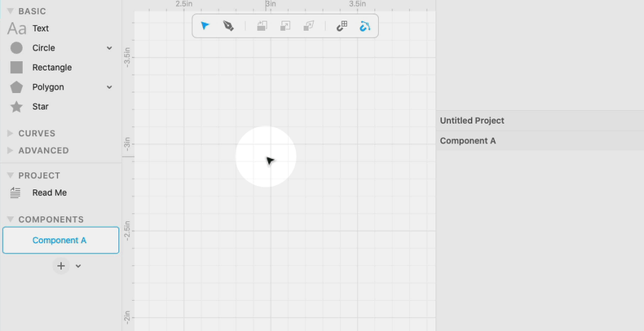This screenshot has width=644, height=331.
Task: Click the Circle shape icon
Action: [16, 47]
